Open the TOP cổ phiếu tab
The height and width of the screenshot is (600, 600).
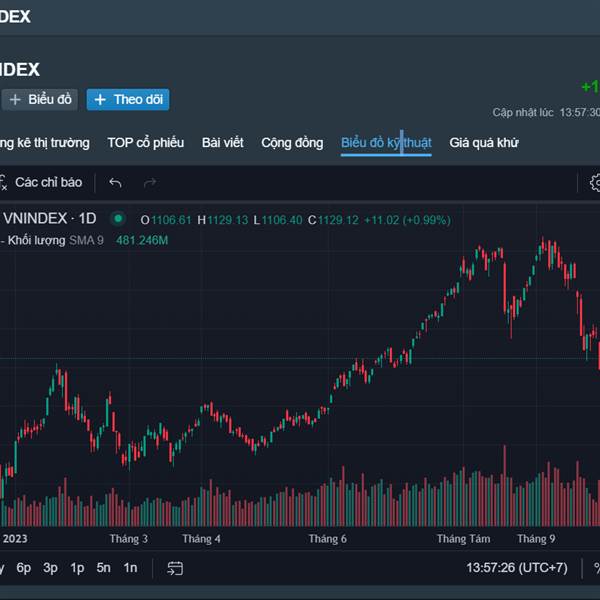[146, 143]
